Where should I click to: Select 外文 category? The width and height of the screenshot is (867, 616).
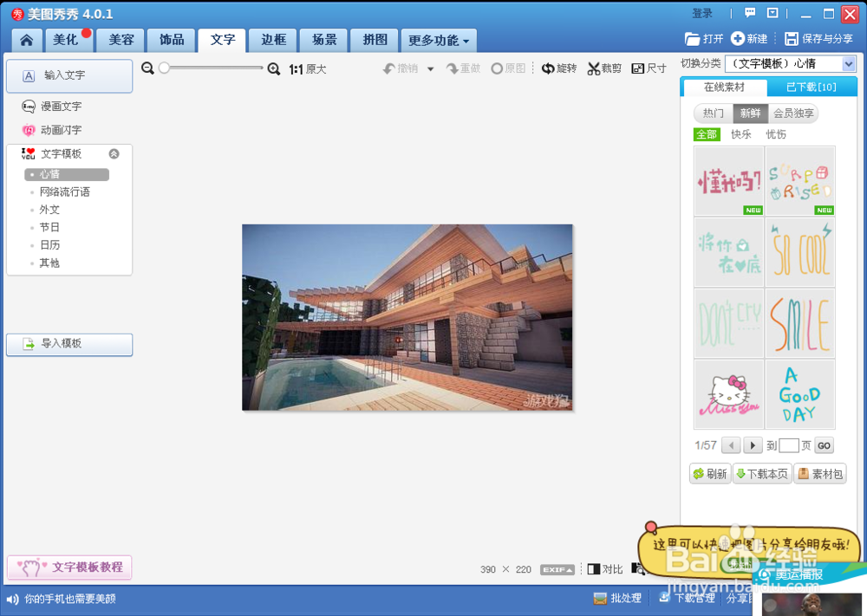49,210
